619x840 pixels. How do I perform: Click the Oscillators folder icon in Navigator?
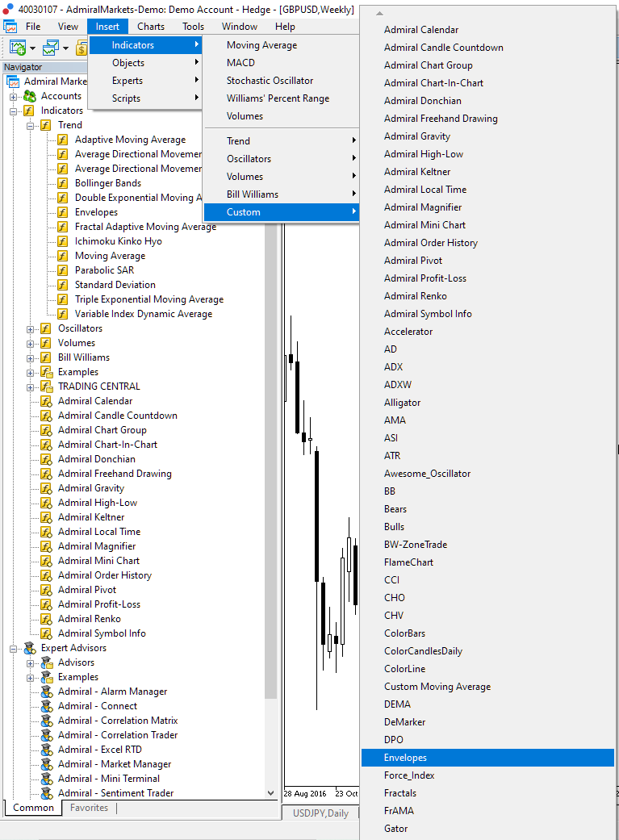(x=46, y=328)
